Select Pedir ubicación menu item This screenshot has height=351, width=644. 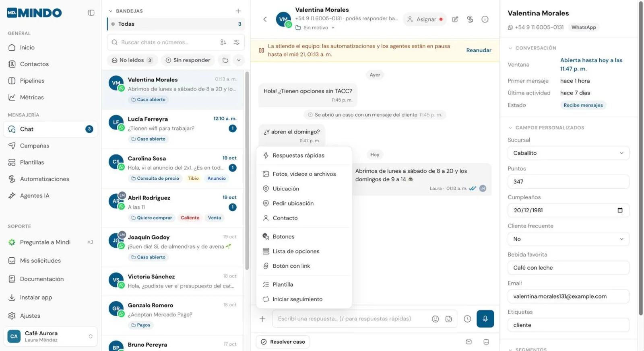[x=304, y=203]
